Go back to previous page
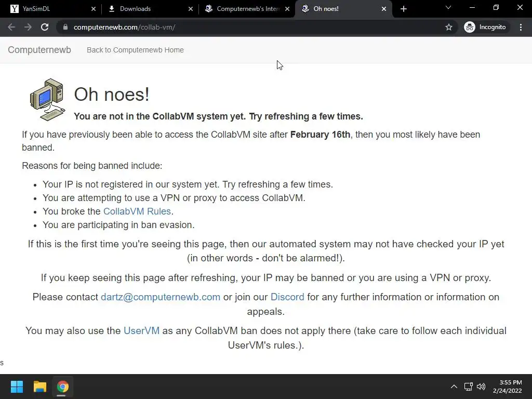Image resolution: width=532 pixels, height=399 pixels. click(x=11, y=27)
